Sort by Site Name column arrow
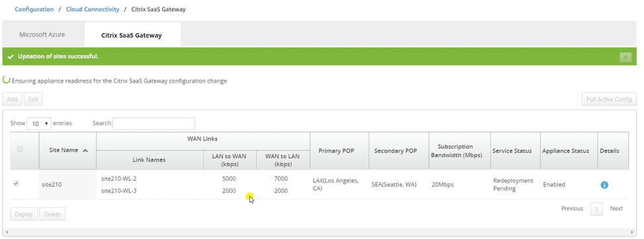The width and height of the screenshot is (644, 239). pyautogui.click(x=85, y=151)
